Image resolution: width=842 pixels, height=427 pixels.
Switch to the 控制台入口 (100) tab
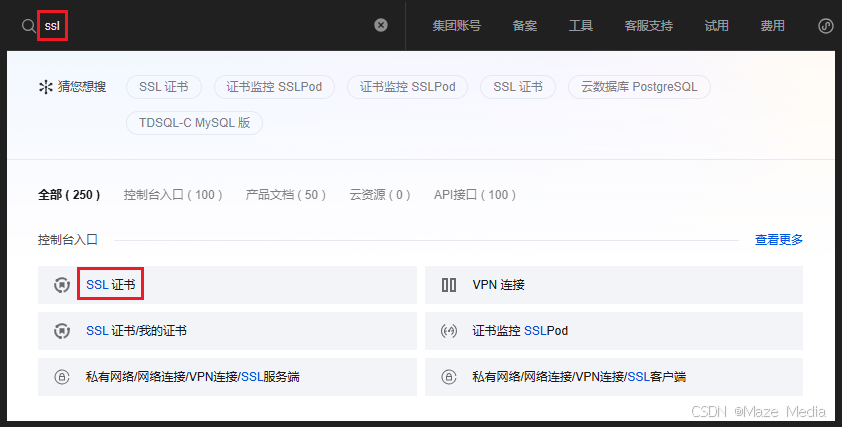point(173,194)
